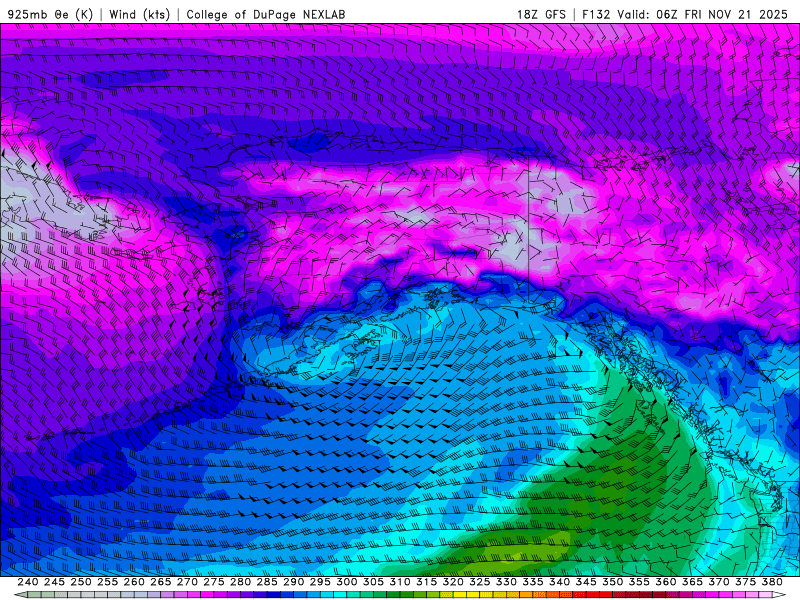The width and height of the screenshot is (800, 600).
Task: Pick the 345 legend number
Action: point(586,582)
